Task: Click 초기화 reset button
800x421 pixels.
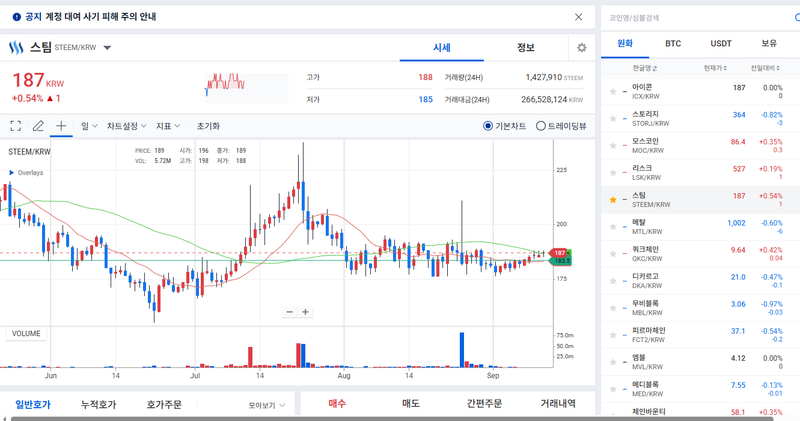Action: pyautogui.click(x=208, y=126)
